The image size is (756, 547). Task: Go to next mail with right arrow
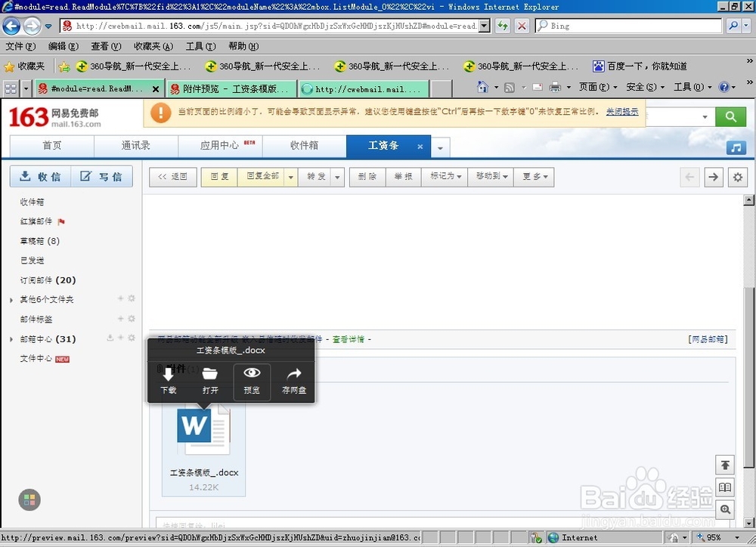tap(713, 177)
